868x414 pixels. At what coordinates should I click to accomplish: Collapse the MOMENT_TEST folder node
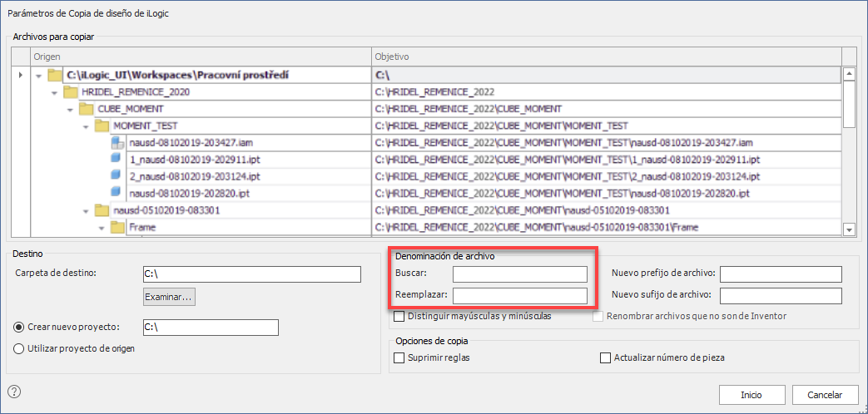tap(86, 126)
